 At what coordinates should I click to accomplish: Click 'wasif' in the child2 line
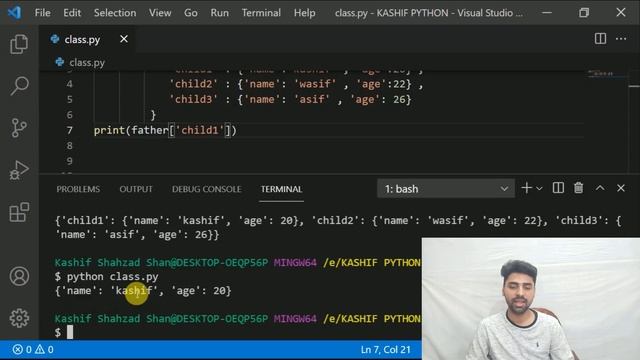click(315, 84)
